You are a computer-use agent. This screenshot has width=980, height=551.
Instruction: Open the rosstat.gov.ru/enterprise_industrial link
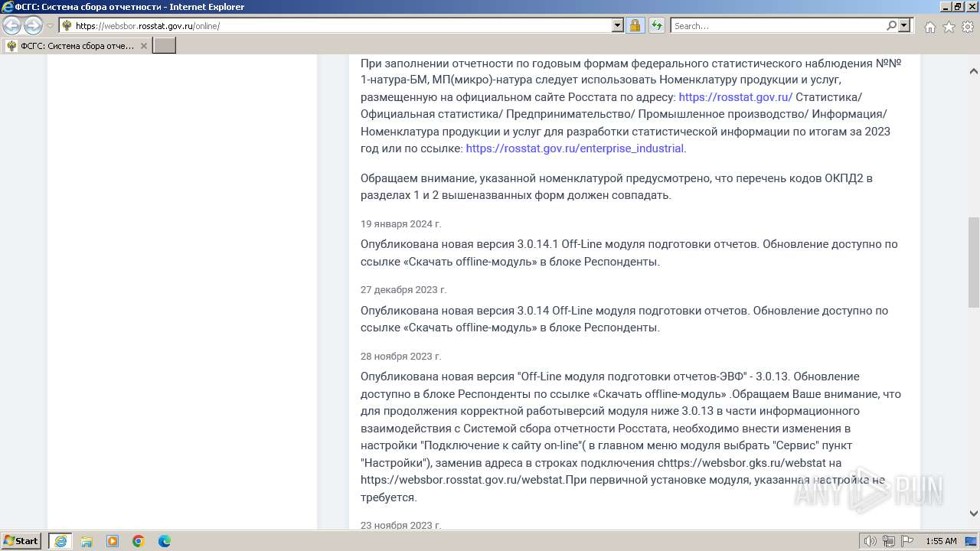point(574,148)
